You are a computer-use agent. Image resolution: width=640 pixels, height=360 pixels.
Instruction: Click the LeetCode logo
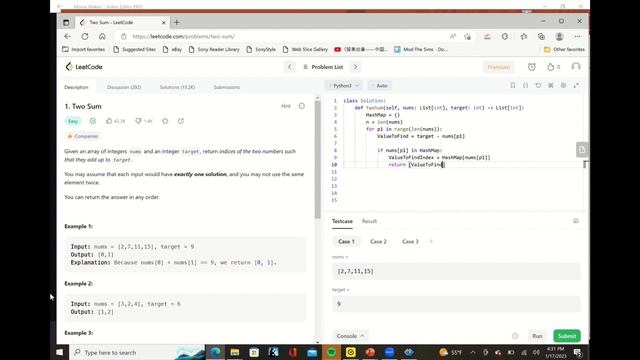[x=84, y=67]
